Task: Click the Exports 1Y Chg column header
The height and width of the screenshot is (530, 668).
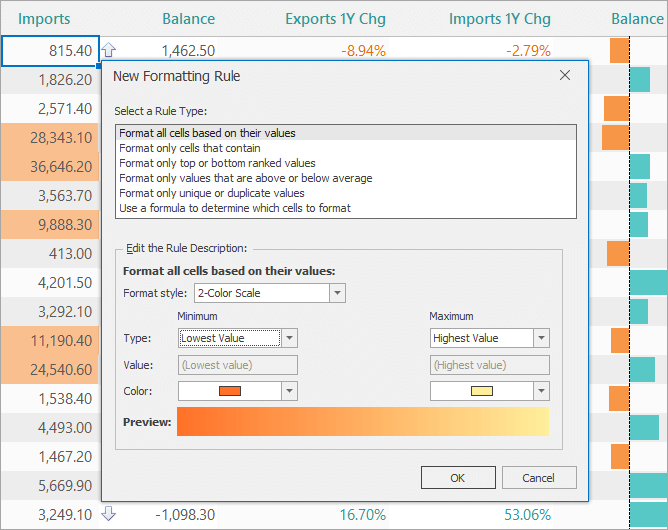Action: 335,19
